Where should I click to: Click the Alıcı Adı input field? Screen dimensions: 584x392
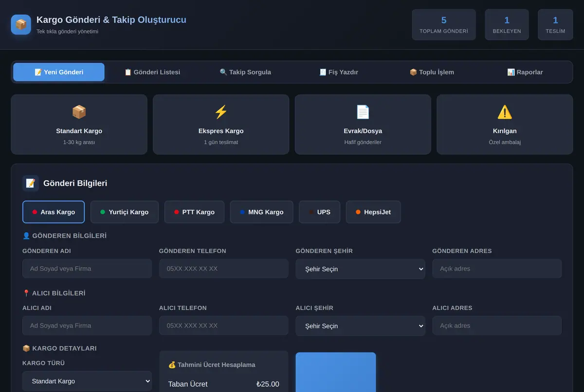(x=87, y=325)
